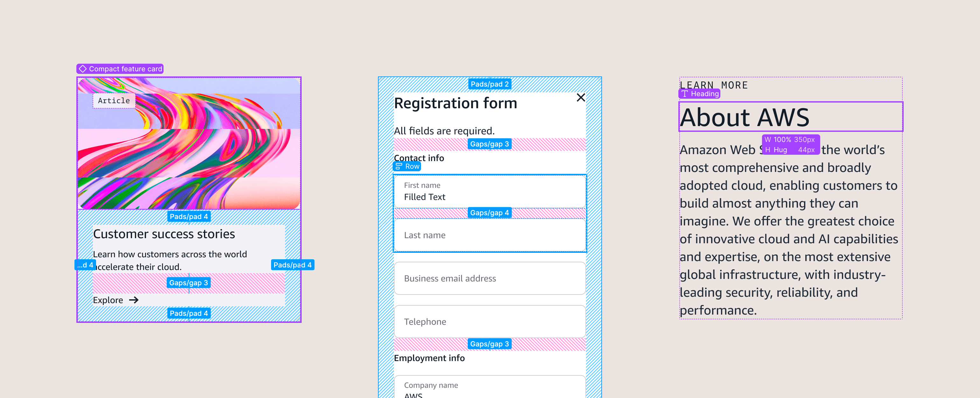The width and height of the screenshot is (980, 398).
Task: Close the Registration form
Action: 581,97
